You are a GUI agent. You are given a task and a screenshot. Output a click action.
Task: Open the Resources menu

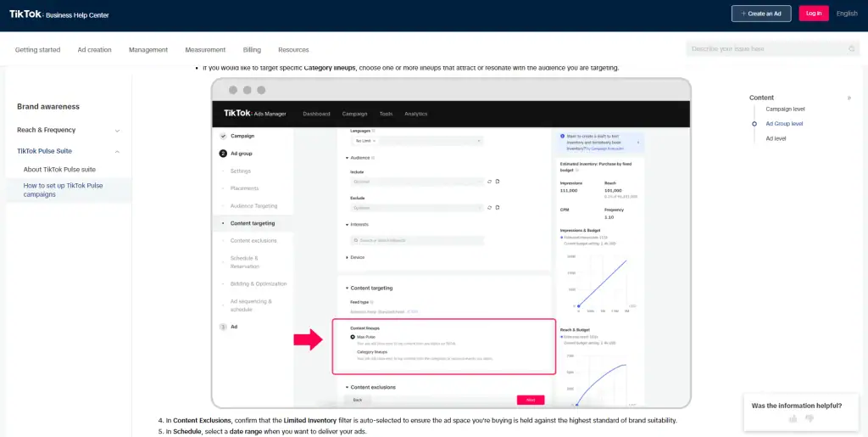click(x=293, y=49)
